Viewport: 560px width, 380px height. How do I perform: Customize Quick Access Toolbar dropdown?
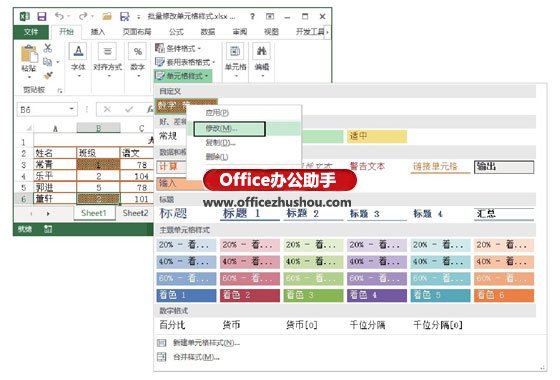(x=138, y=16)
